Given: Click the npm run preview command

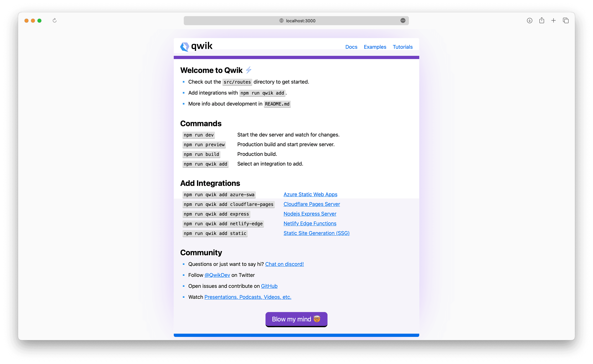Looking at the screenshot, I should 204,145.
